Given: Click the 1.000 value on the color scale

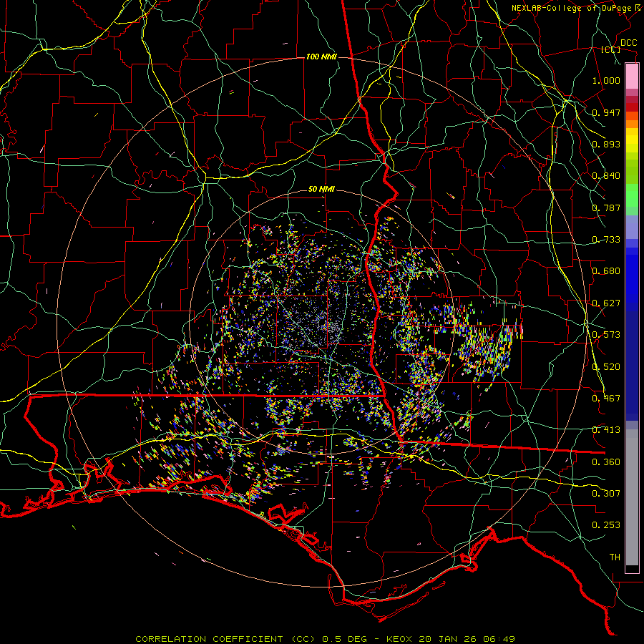Looking at the screenshot, I should pos(606,80).
